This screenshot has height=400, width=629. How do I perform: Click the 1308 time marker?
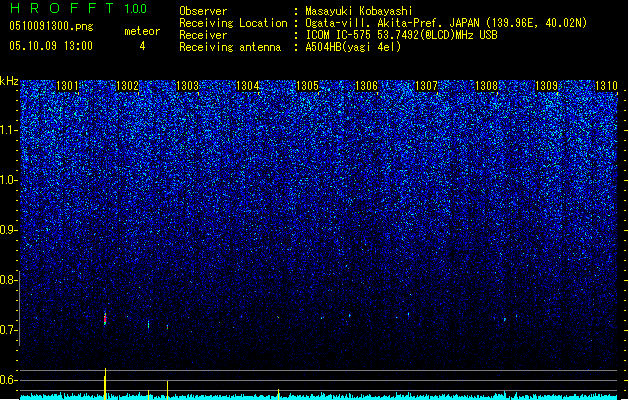click(486, 86)
